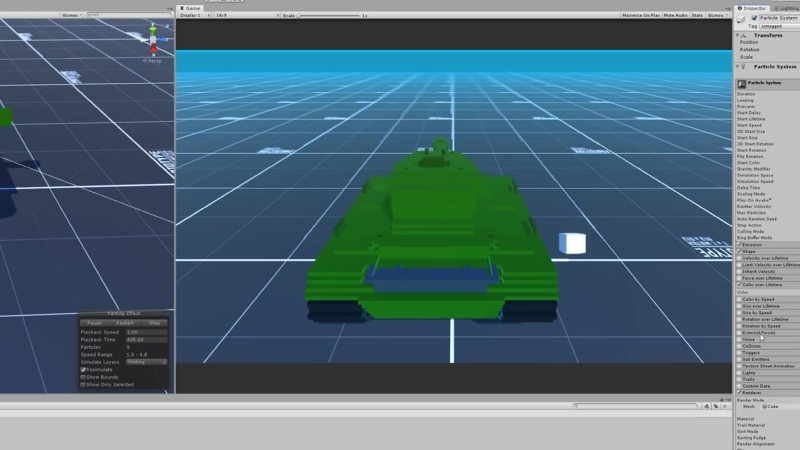Click the search-by-type icon beside project search
Image resolution: width=800 pixels, height=450 pixels.
pyautogui.click(x=707, y=406)
